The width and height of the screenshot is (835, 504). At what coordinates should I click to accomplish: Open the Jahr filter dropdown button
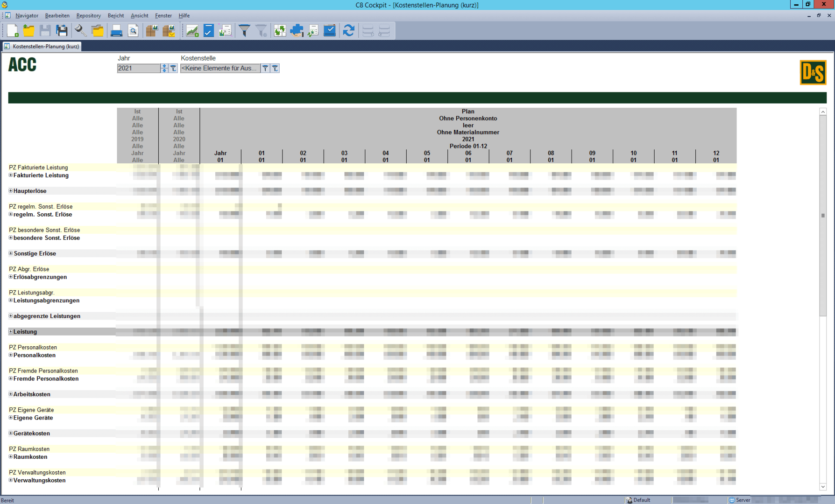click(173, 68)
